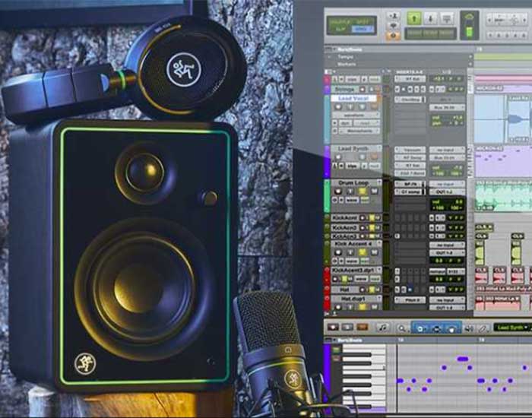
Task: Open Lead Vocal waveform view selector
Action: pyautogui.click(x=355, y=116)
